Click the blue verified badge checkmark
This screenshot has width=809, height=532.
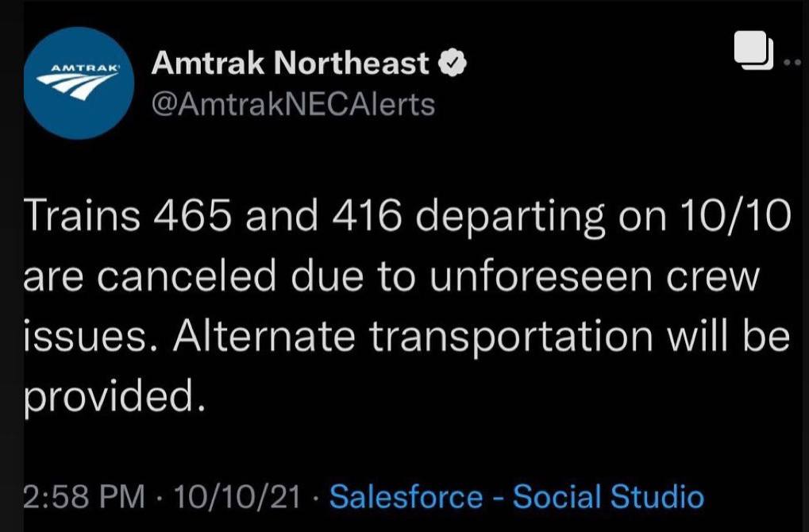pos(453,64)
